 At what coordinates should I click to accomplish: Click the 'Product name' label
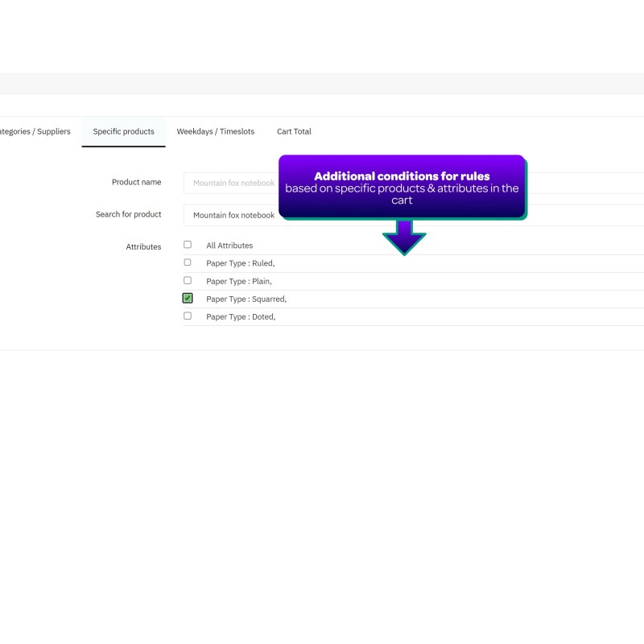coord(136,182)
